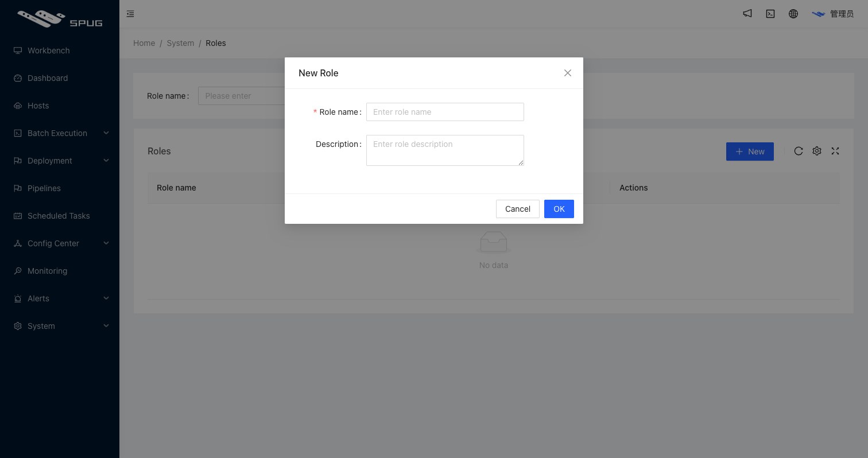Click the Monitoring icon in sidebar
The height and width of the screenshot is (458, 868).
pos(18,271)
